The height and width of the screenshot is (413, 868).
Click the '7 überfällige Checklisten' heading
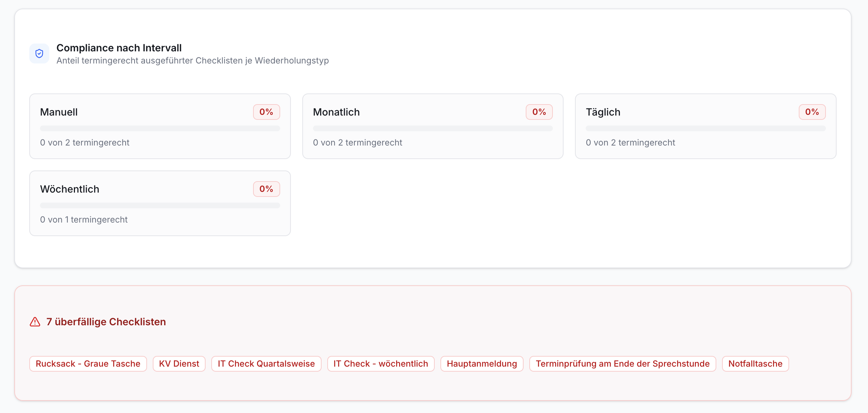pos(106,322)
